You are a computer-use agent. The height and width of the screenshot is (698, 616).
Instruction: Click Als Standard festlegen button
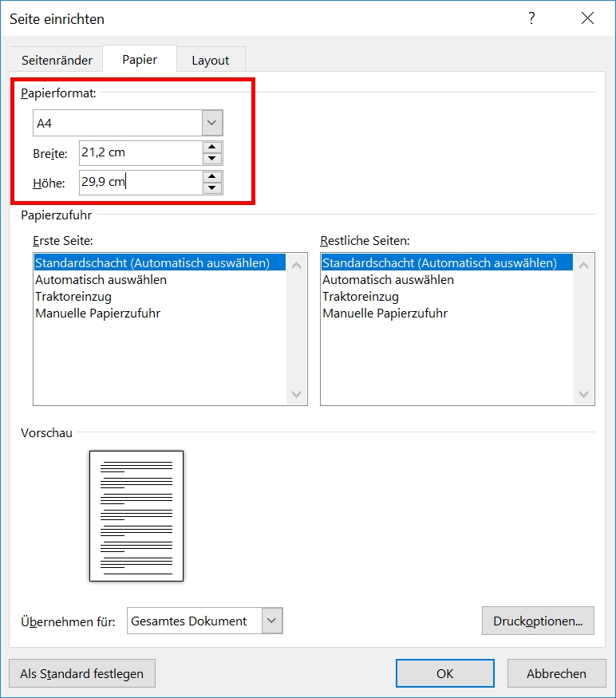(x=81, y=673)
